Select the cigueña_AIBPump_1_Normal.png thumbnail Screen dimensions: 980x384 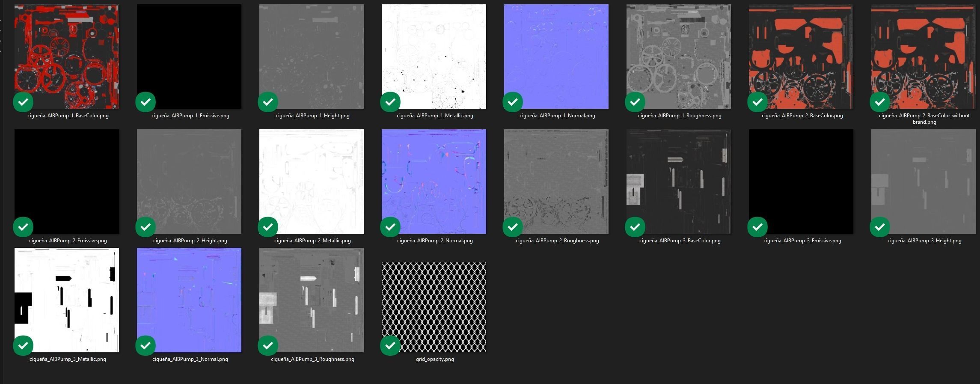(x=556, y=57)
